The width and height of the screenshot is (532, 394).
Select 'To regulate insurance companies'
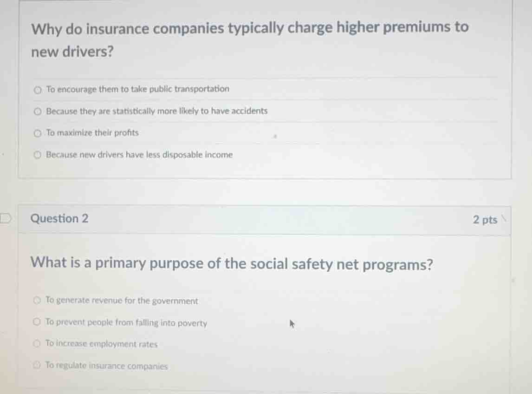click(106, 365)
